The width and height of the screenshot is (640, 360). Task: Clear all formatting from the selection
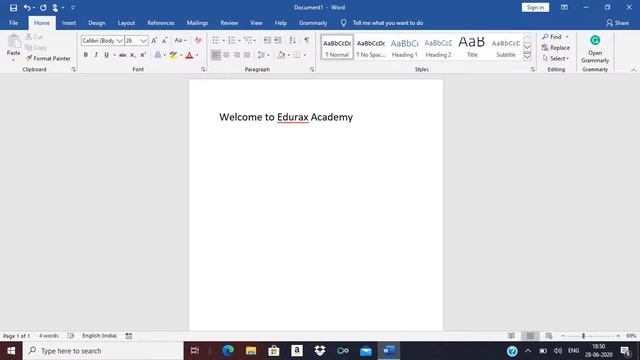pos(198,40)
